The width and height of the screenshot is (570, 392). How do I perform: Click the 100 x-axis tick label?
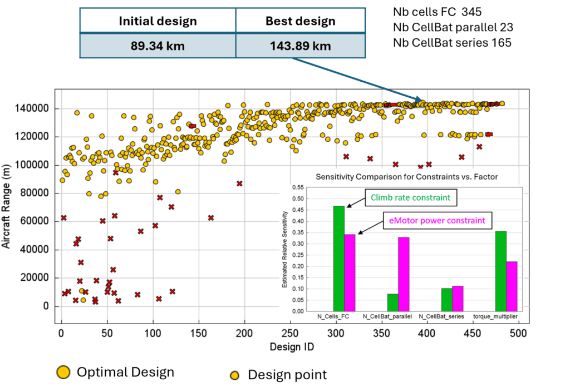point(153,333)
